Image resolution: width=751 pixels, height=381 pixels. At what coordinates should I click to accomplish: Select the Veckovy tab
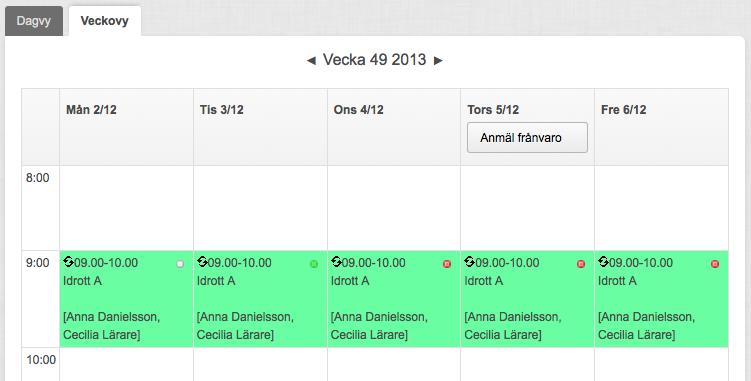[104, 21]
